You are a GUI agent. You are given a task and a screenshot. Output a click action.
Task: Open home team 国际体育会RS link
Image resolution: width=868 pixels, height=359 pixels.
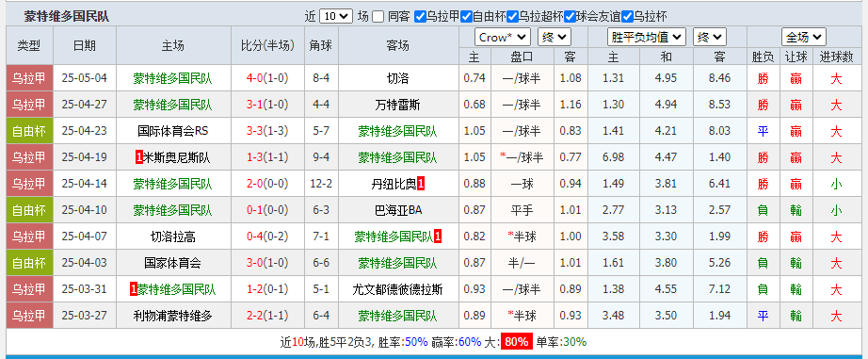[172, 131]
